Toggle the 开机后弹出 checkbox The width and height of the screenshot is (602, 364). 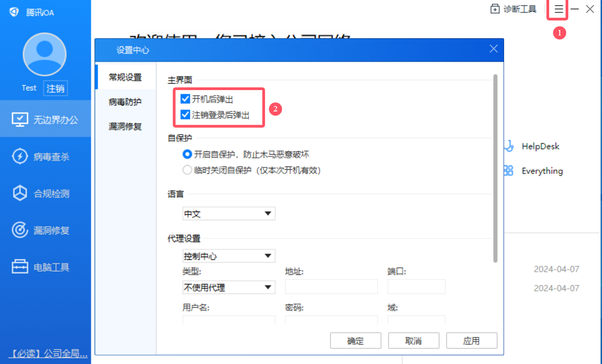tap(185, 99)
